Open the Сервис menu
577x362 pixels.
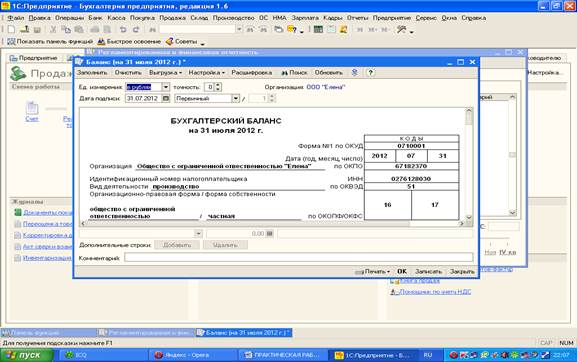(x=426, y=18)
